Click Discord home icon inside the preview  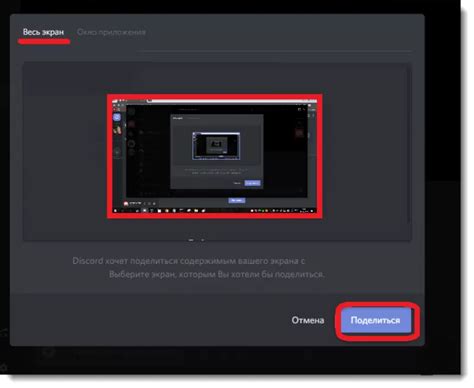[x=117, y=117]
